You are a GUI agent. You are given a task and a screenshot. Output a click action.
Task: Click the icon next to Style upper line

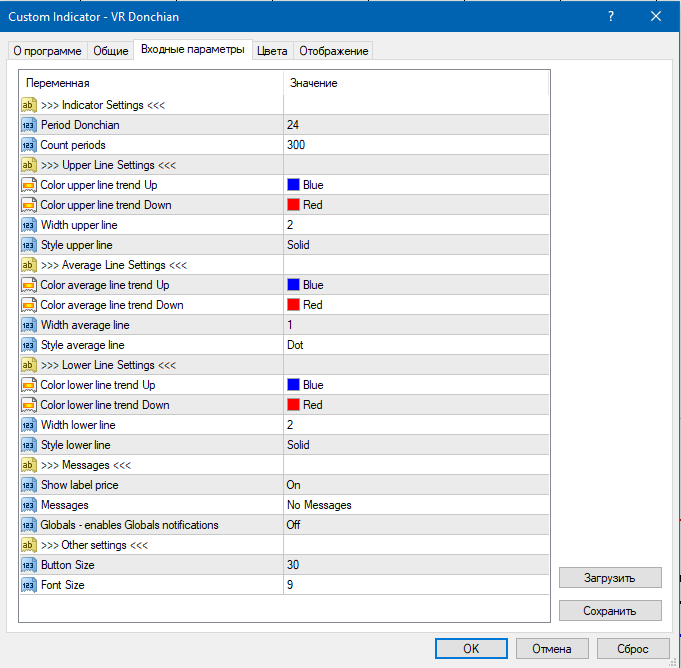click(x=28, y=245)
